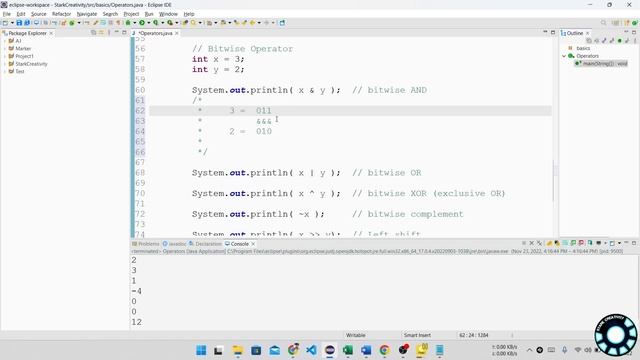Open the Project menu
This screenshot has height=360, width=640.
[x=131, y=14]
